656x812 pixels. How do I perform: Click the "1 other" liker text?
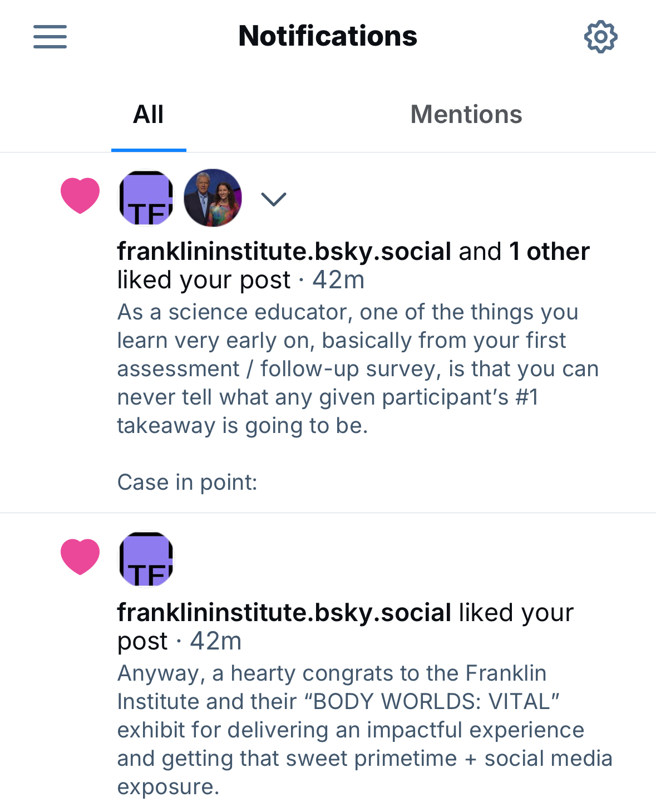549,252
